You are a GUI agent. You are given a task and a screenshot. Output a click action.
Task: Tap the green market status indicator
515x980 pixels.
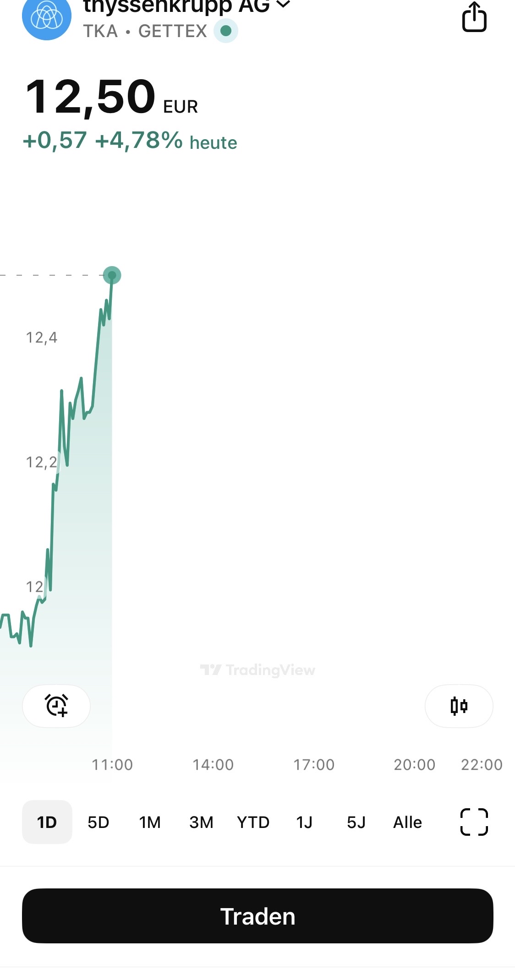click(x=225, y=31)
